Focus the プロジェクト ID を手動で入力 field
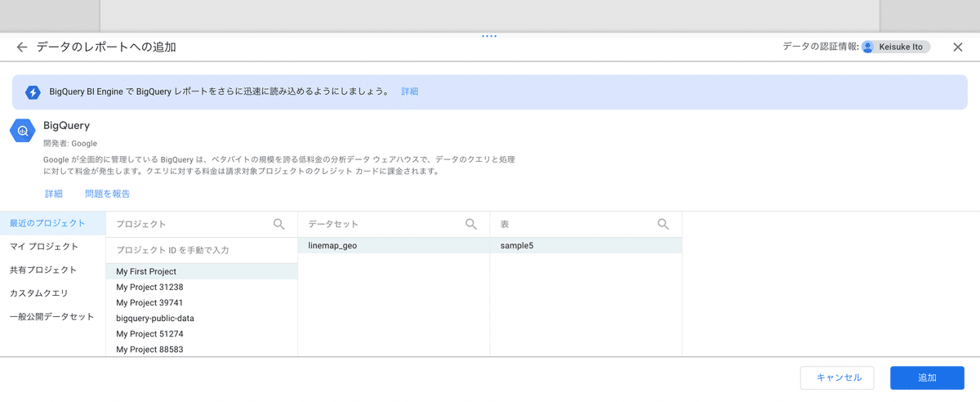 [202, 250]
